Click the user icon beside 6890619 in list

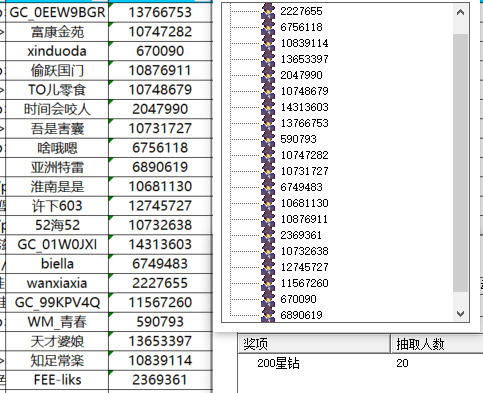[268, 315]
